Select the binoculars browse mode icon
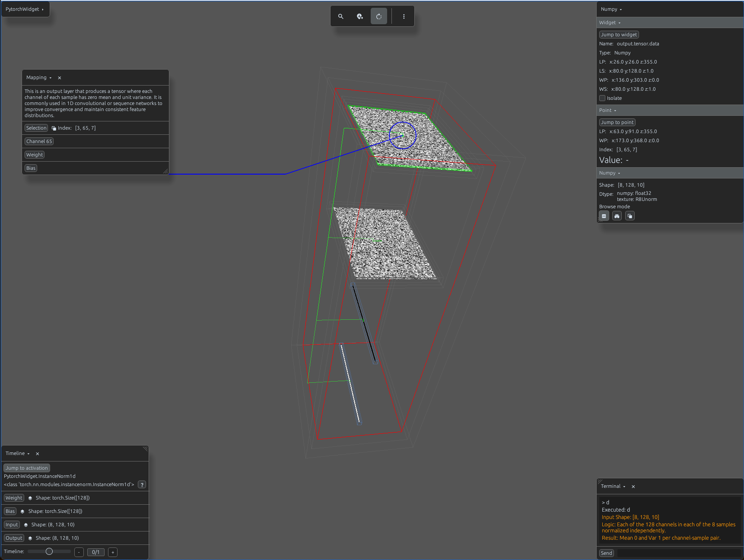This screenshot has height=560, width=744. 617,216
